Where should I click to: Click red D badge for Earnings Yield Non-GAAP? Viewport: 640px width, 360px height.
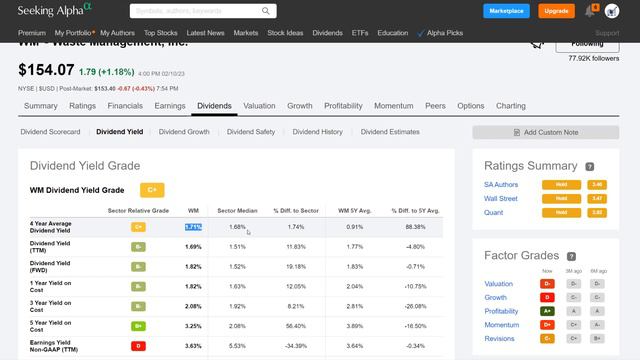tap(138, 346)
